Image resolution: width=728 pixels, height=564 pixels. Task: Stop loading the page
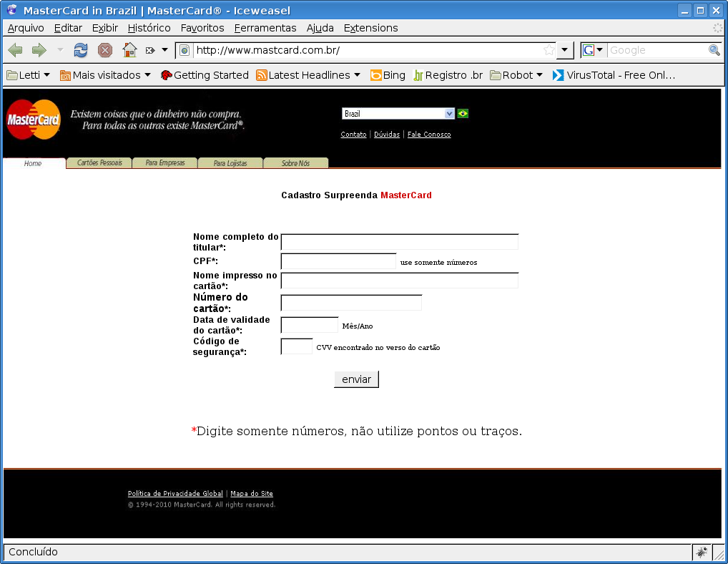tap(105, 49)
